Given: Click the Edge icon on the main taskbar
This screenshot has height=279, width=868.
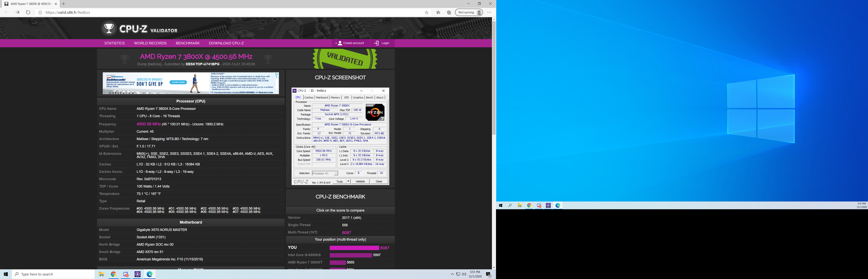Looking at the screenshot, I should (150, 274).
